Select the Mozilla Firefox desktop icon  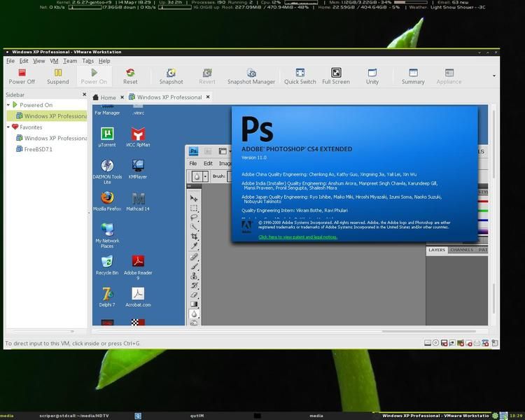pyautogui.click(x=107, y=201)
